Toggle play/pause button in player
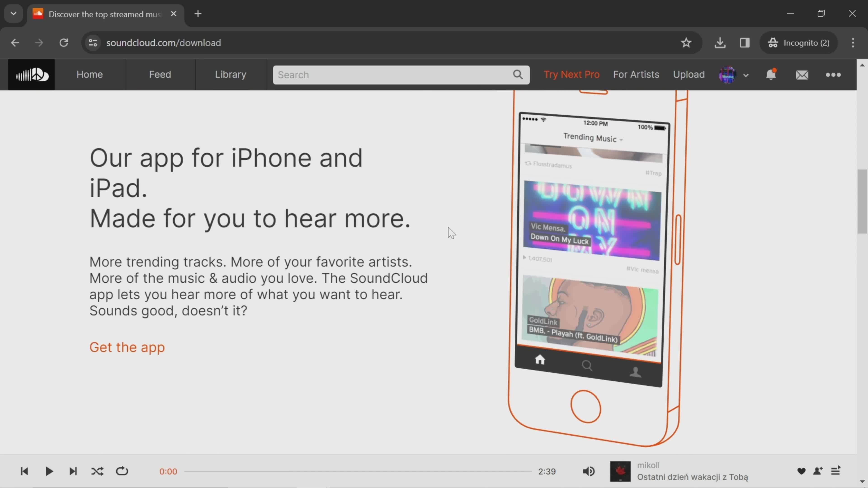Viewport: 868px width, 488px height. [x=49, y=471]
